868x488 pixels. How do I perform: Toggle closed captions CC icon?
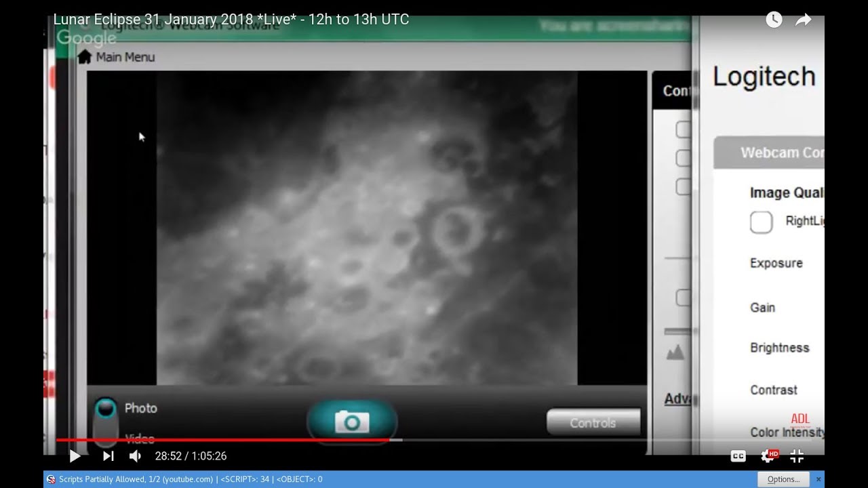tap(738, 456)
